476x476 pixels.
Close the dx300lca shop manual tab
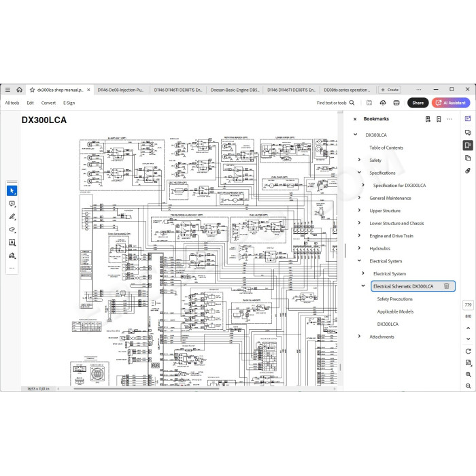point(88,90)
